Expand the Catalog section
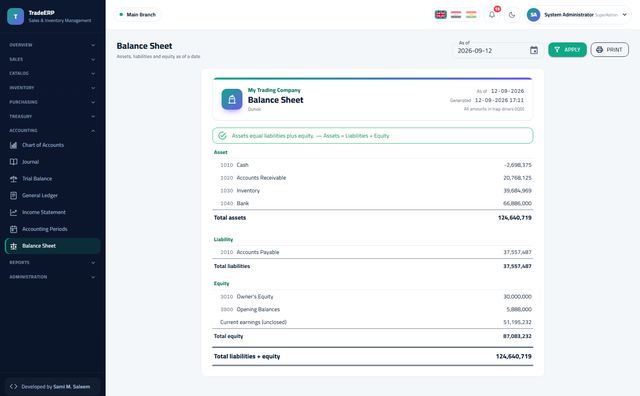The height and width of the screenshot is (396, 640). [52, 73]
